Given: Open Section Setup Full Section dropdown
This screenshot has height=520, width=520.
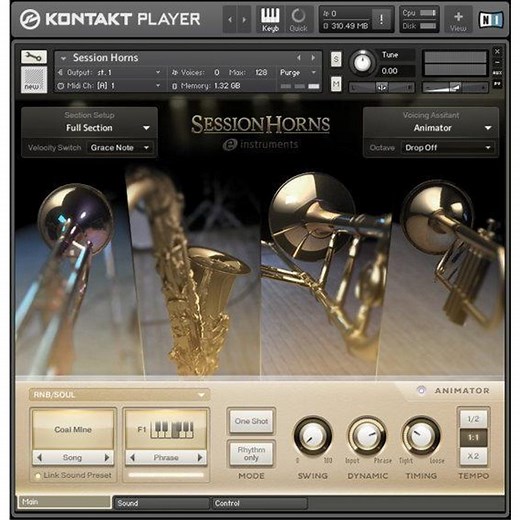Looking at the screenshot, I should 89,128.
